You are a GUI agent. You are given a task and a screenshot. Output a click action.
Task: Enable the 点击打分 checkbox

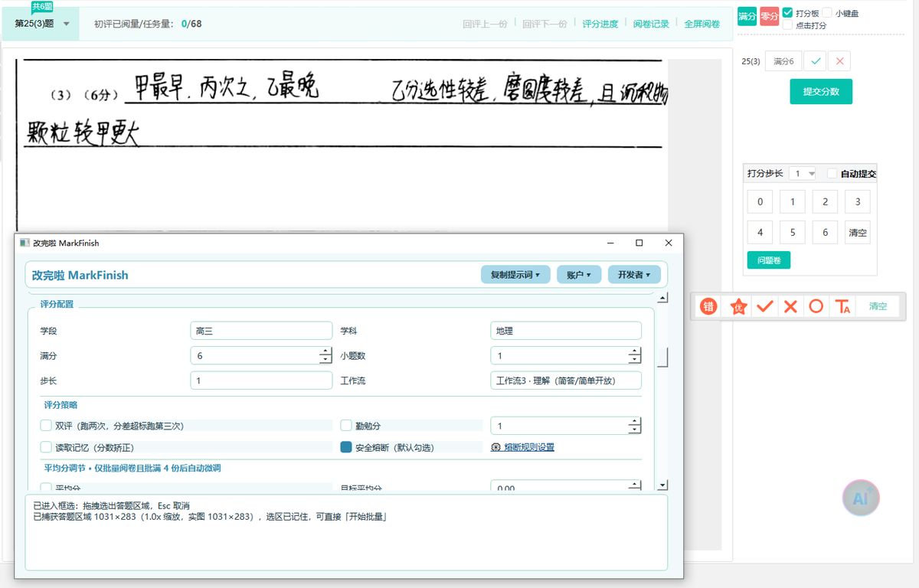pos(788,25)
